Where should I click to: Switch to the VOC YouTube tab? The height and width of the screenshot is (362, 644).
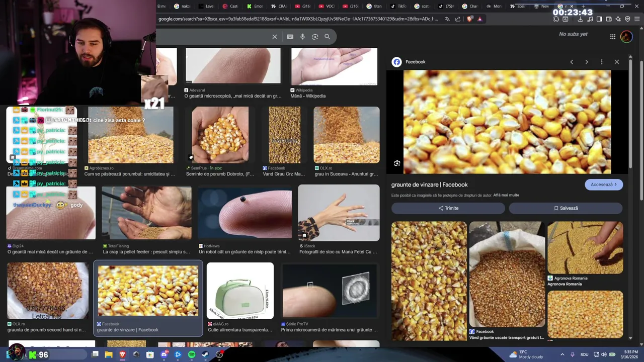tap(326, 7)
